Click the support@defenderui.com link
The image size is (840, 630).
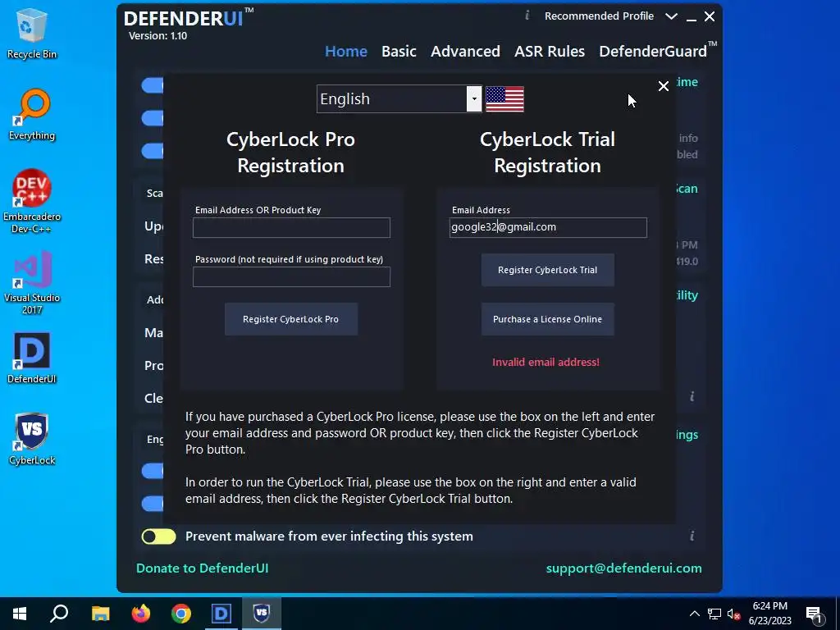point(623,568)
